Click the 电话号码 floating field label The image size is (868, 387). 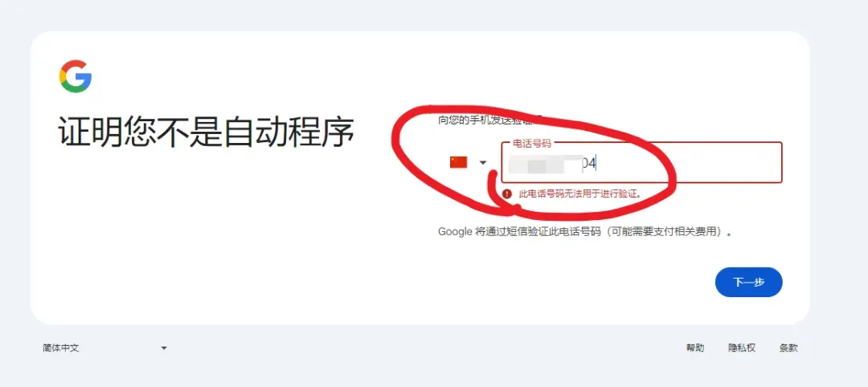[x=532, y=143]
